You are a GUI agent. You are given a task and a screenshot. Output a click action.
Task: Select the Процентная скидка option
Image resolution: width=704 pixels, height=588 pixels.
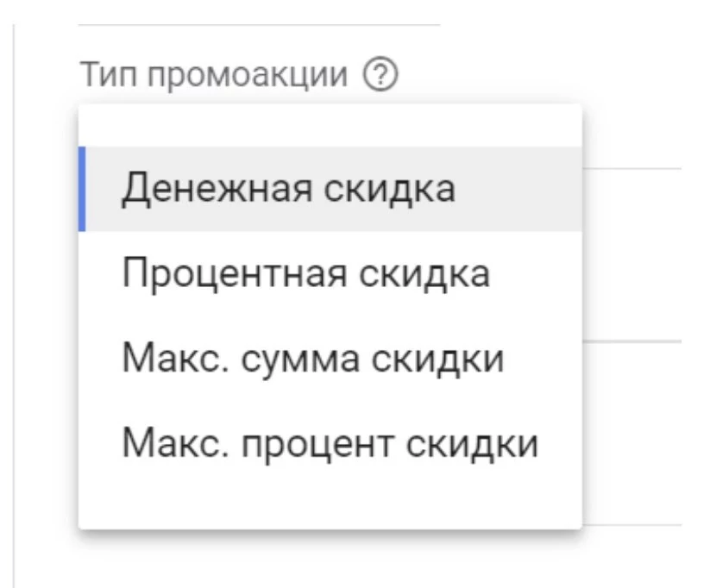pyautogui.click(x=305, y=274)
